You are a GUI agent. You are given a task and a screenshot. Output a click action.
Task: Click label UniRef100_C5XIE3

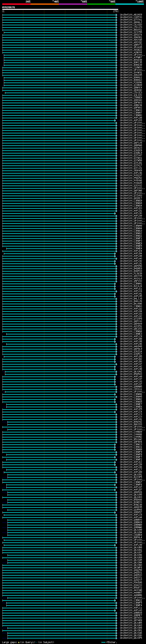coord(131,93)
